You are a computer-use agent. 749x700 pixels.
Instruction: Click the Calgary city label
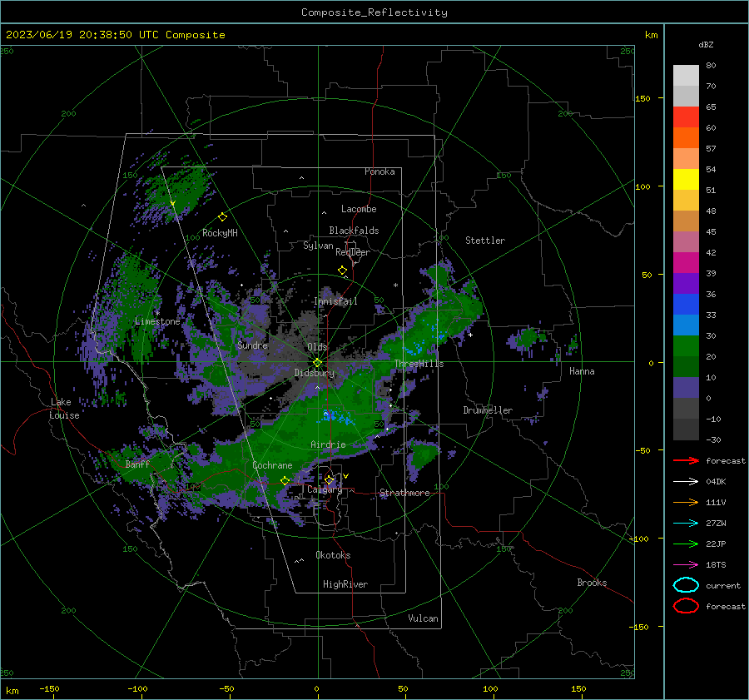tap(325, 489)
